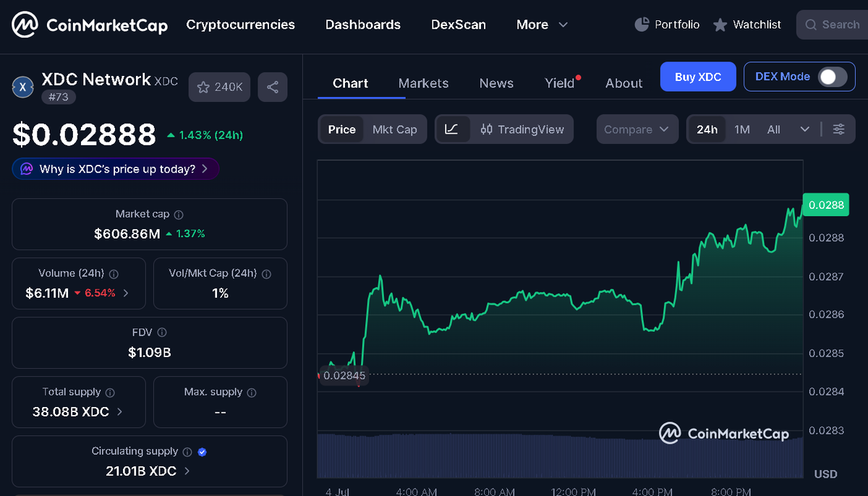Open chart settings sliders icon

pyautogui.click(x=839, y=129)
